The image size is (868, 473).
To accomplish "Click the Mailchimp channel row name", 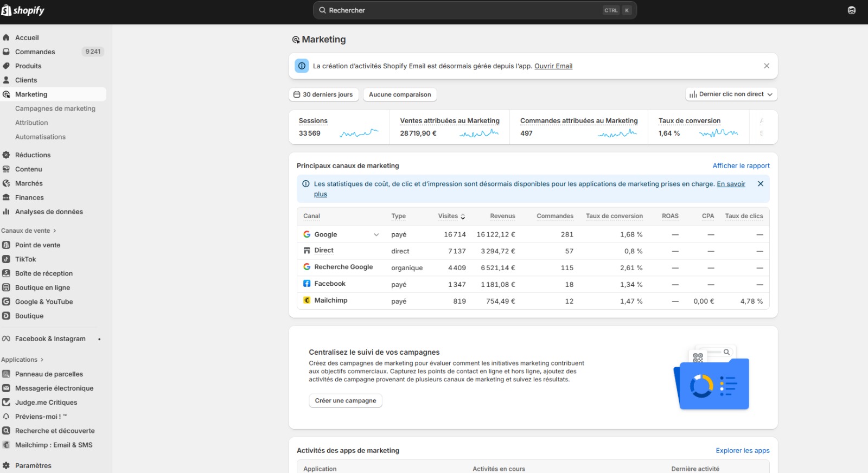I will click(x=331, y=300).
